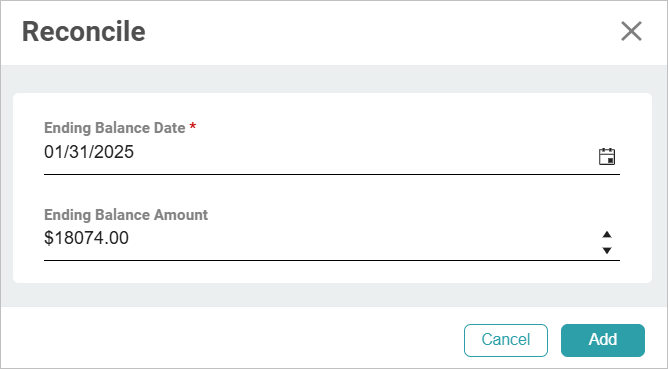Close the Reconcile dialog with the X
Screen dimensions: 668x369
coord(631,32)
